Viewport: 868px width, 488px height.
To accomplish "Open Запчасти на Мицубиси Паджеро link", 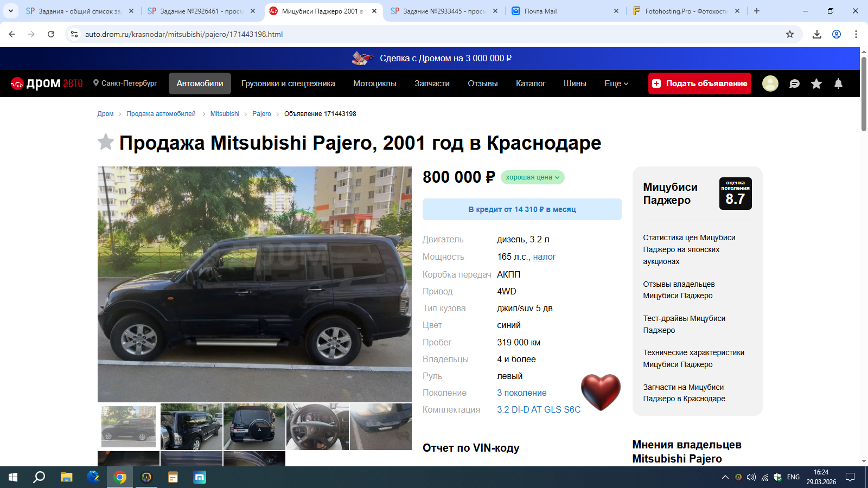I will coord(684,393).
